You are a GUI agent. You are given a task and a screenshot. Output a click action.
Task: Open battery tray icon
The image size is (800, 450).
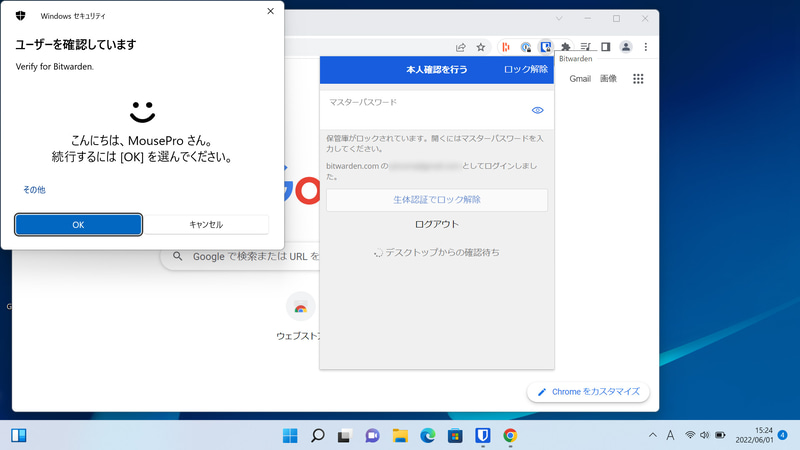[720, 435]
